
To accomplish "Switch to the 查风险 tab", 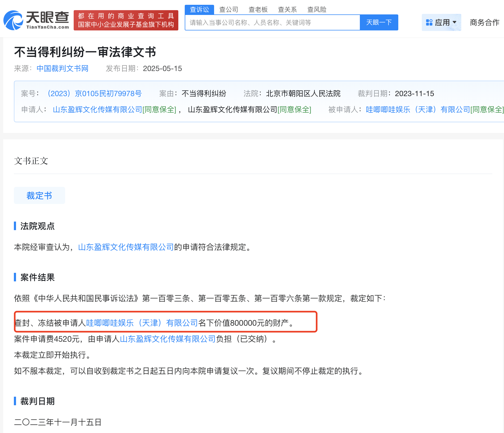I will click(317, 10).
